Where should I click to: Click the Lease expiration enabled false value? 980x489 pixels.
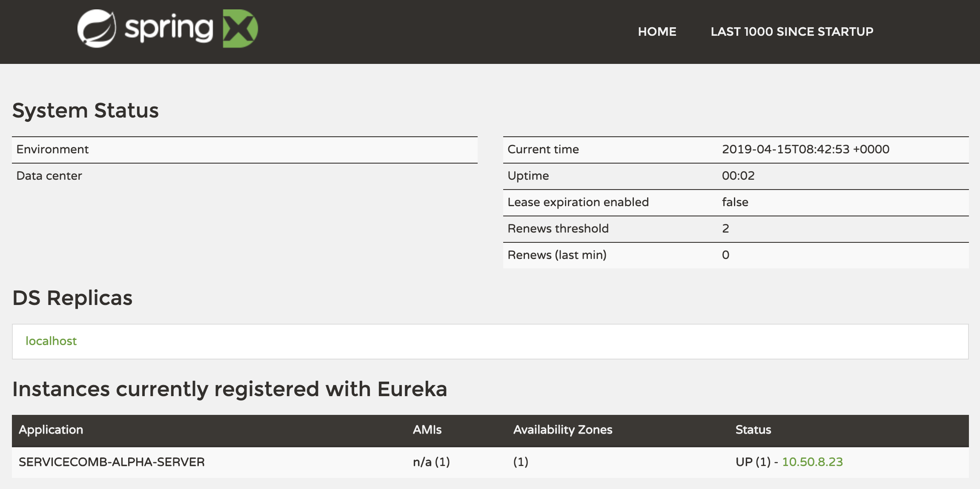pos(735,202)
